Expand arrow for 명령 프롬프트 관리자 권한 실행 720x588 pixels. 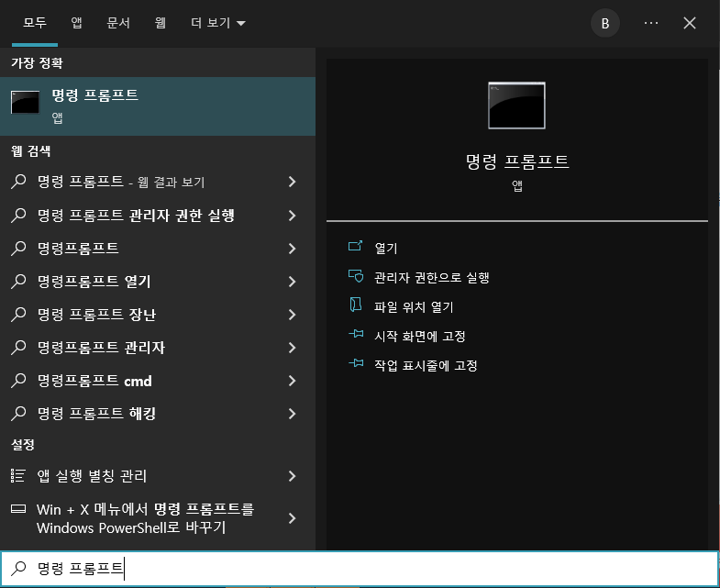pos(292,216)
